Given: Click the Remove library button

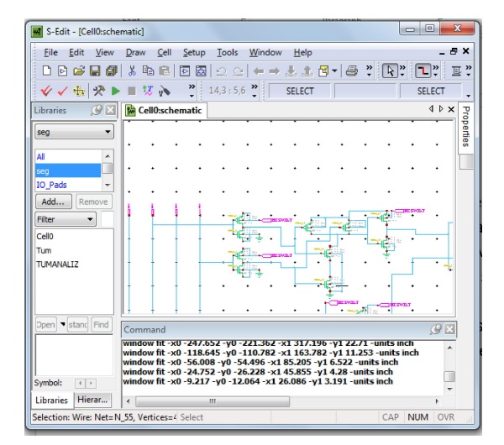Looking at the screenshot, I should click(x=93, y=202).
